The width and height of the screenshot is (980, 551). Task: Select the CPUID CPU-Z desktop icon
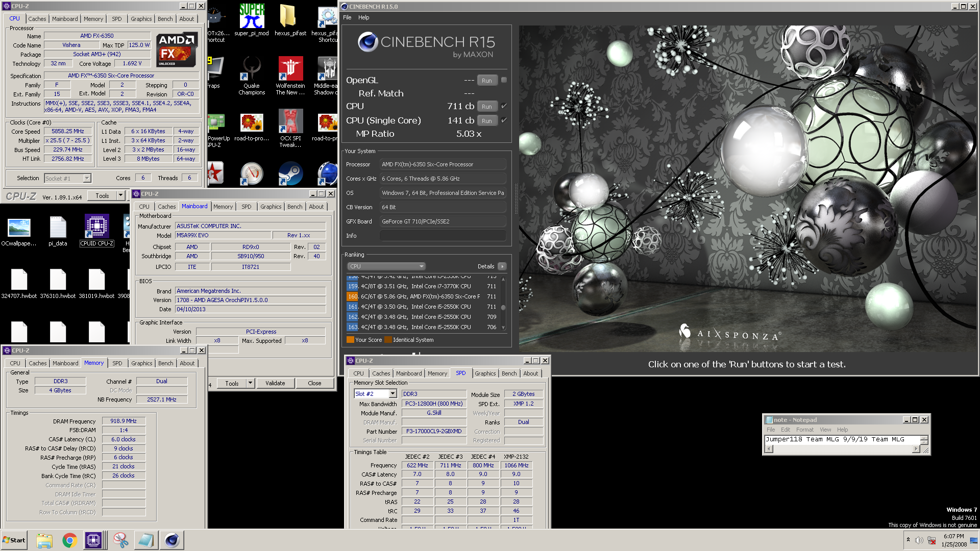[96, 231]
